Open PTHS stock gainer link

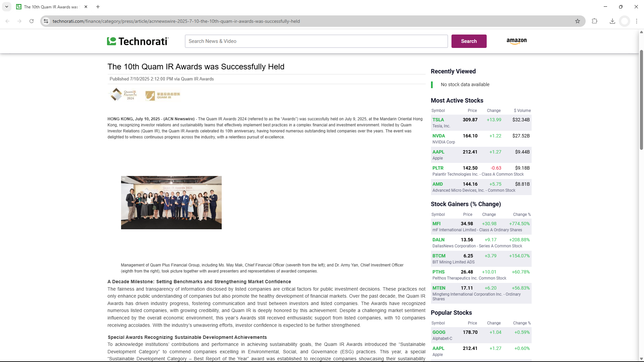[438, 272]
